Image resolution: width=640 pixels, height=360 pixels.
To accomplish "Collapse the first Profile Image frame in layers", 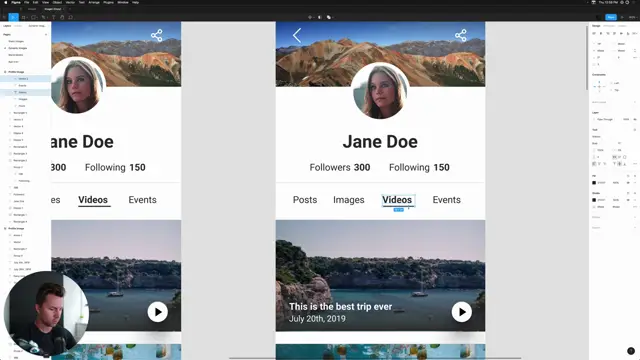I will pos(5,72).
